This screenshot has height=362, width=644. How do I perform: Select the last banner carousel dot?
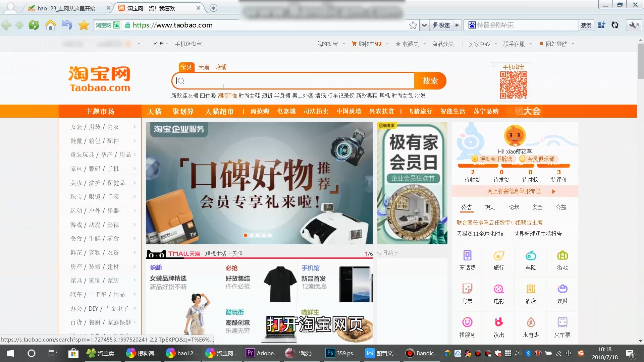point(270,235)
